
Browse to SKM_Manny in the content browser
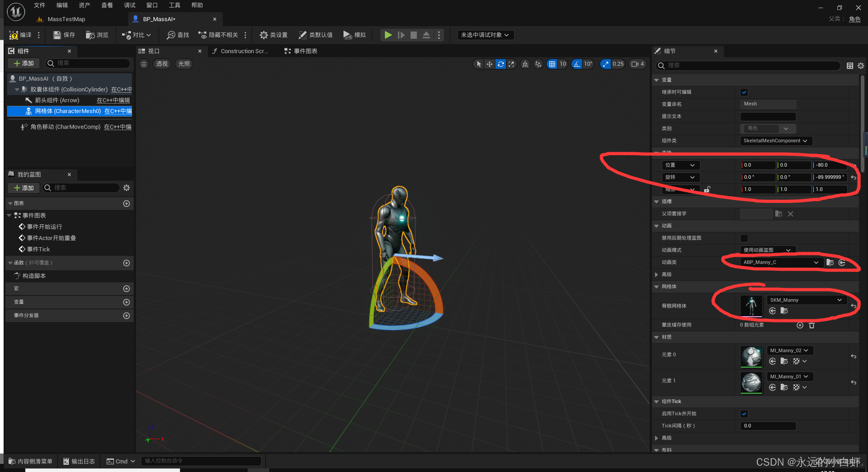click(784, 311)
